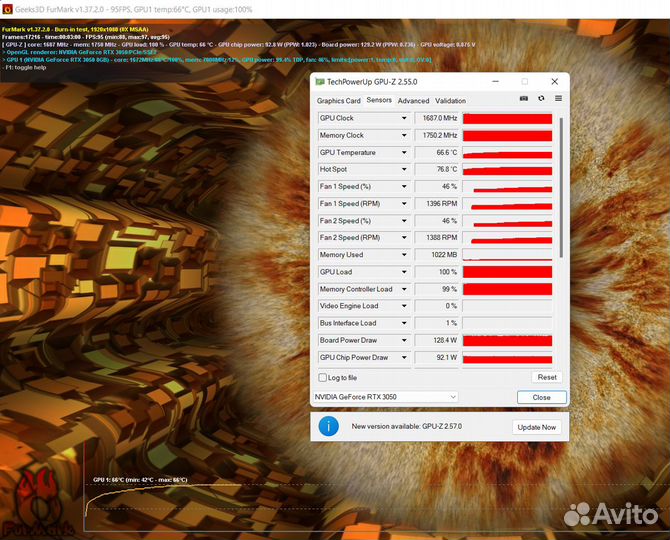Open the GPU Temperature sensor dropdown
670x540 pixels.
pos(404,153)
